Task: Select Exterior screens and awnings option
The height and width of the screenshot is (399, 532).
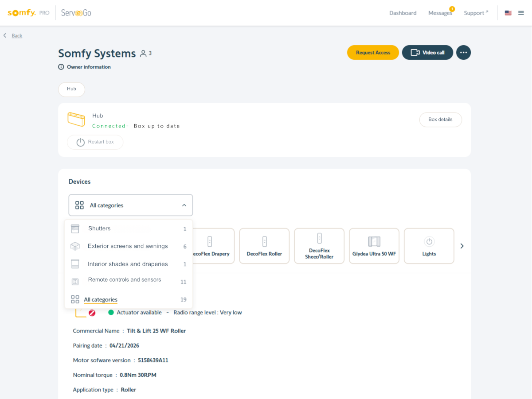Action: click(x=129, y=246)
